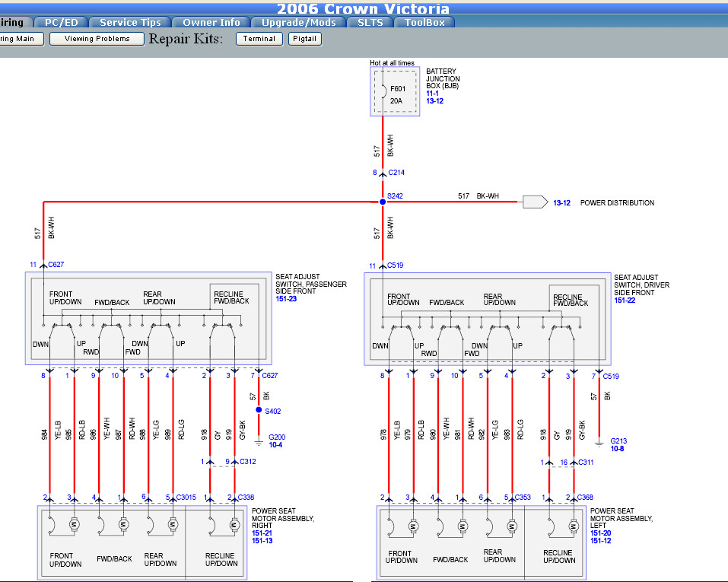Open connector C3015 link
Image resolution: width=728 pixels, height=582 pixels.
[x=186, y=497]
